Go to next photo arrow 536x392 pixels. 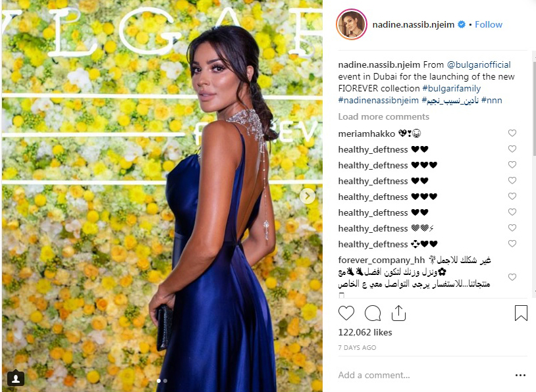[308, 196]
